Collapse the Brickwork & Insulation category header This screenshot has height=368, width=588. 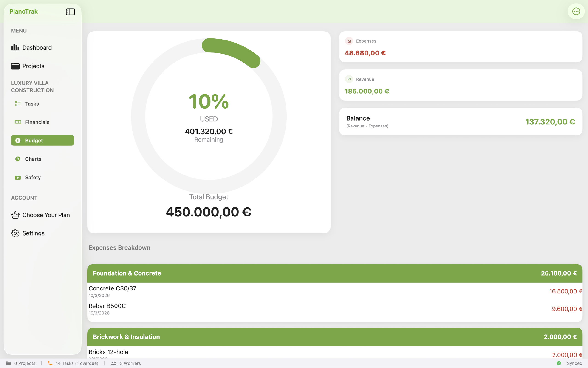pyautogui.click(x=335, y=337)
